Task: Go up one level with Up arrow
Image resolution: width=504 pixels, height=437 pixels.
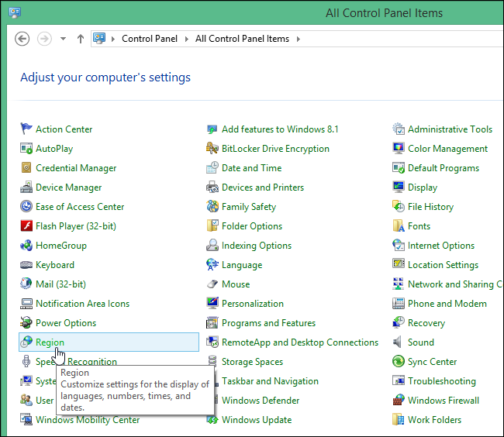Action: click(x=81, y=39)
